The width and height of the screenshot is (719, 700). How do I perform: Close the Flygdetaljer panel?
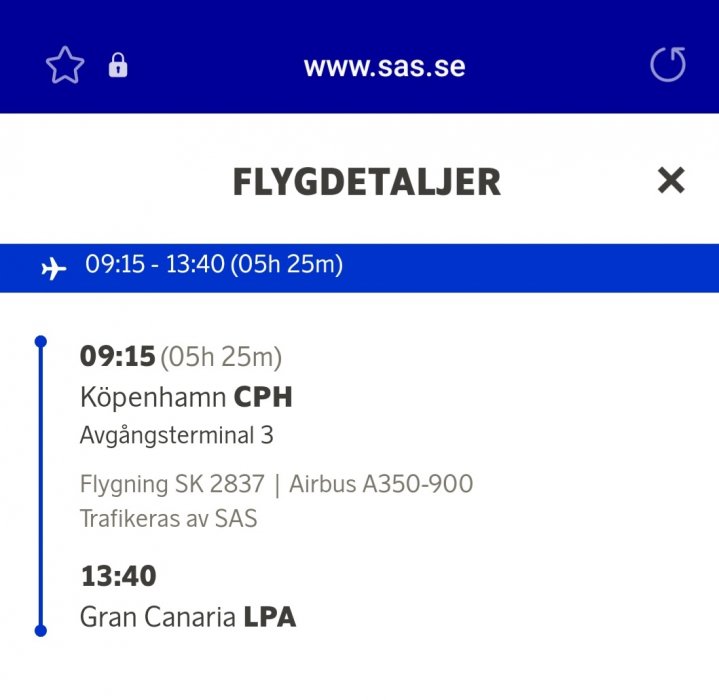[x=670, y=181]
